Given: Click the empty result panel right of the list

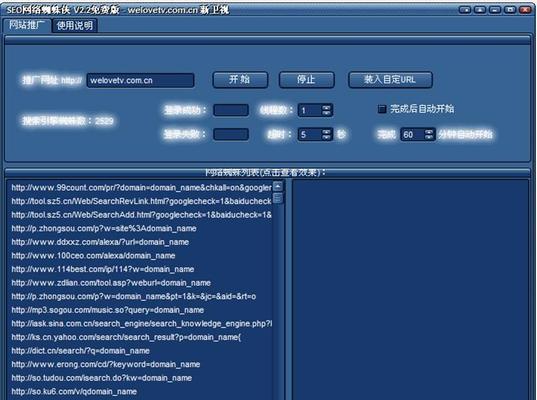Looking at the screenshot, I should [x=410, y=289].
